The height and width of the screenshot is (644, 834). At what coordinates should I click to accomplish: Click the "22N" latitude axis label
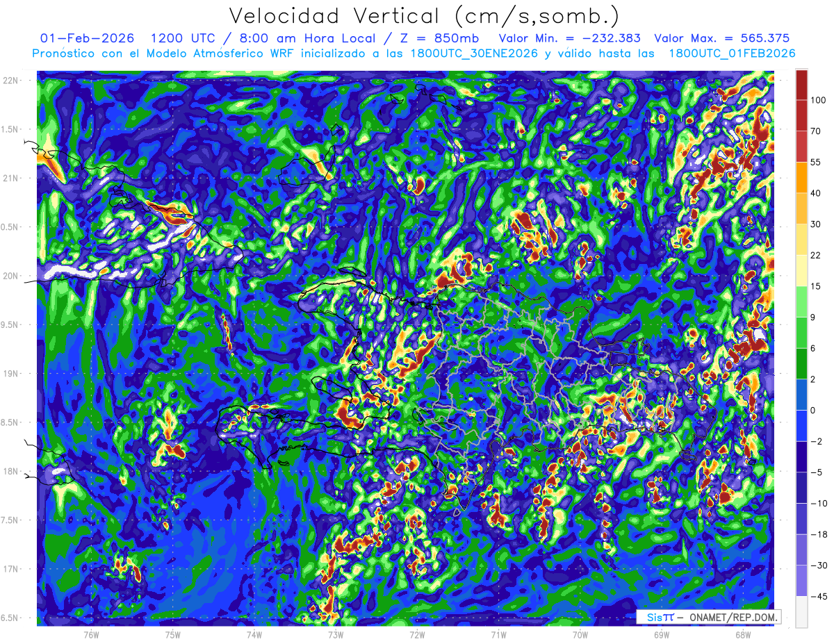(x=10, y=81)
